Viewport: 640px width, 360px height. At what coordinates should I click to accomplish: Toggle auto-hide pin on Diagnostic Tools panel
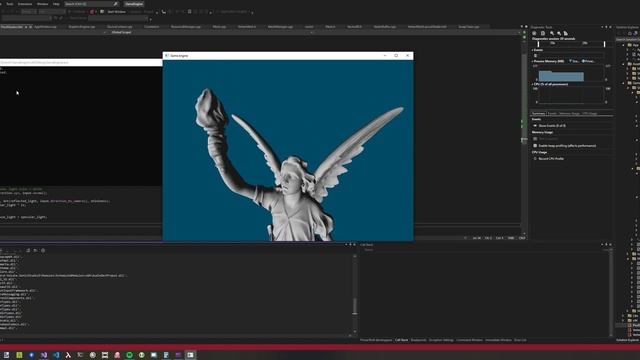click(x=606, y=27)
